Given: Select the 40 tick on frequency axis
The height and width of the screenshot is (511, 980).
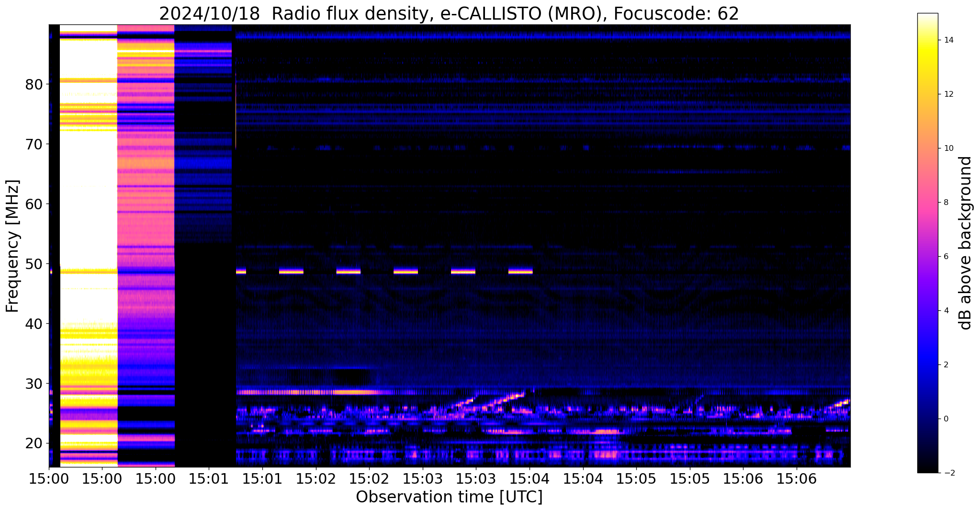Looking at the screenshot, I should point(34,324).
